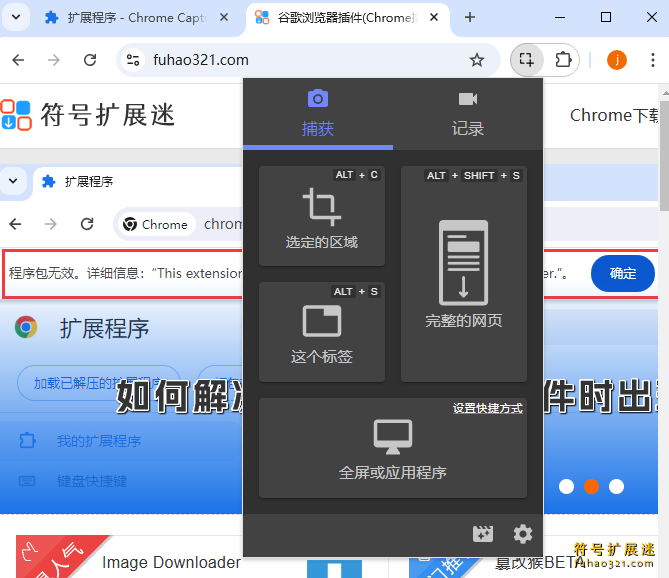Click the 确定 confirm button
This screenshot has height=578, width=669.
tap(622, 273)
